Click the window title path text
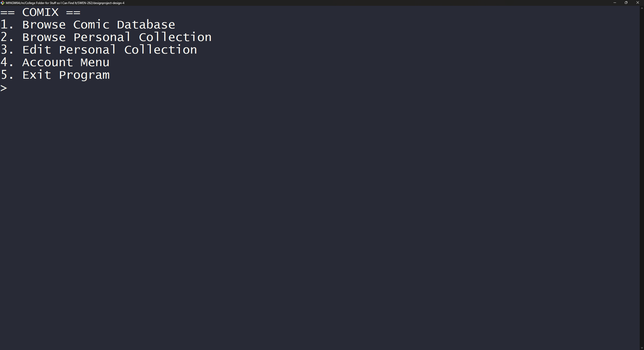This screenshot has height=350, width=644. 65,3
